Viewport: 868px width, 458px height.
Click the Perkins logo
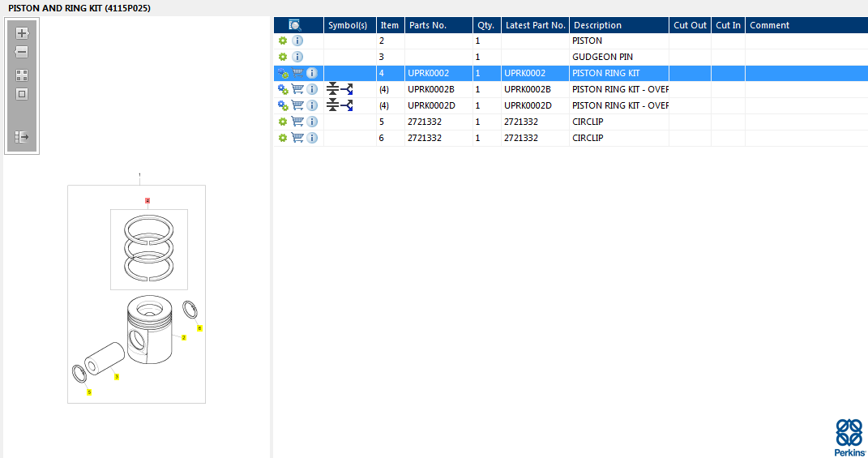(849, 438)
